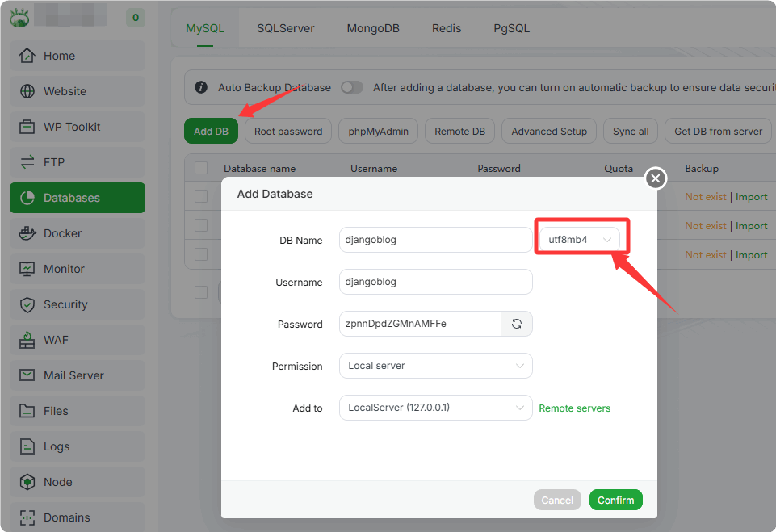The height and width of the screenshot is (532, 776).
Task: Click the Sync all button
Action: coord(631,131)
